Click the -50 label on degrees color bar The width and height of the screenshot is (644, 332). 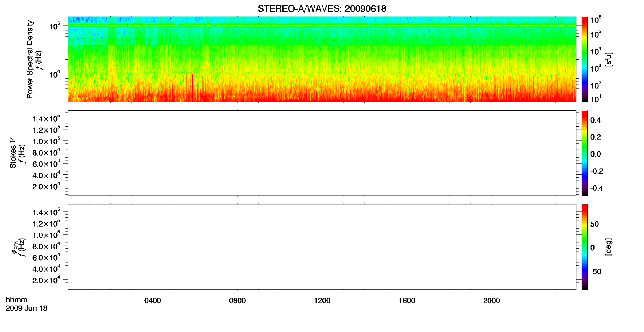pyautogui.click(x=596, y=271)
